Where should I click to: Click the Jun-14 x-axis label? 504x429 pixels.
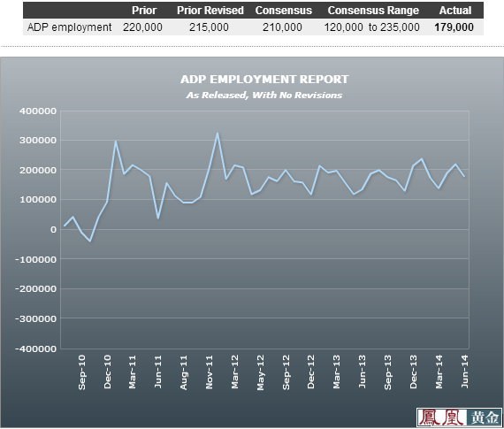[x=464, y=372]
